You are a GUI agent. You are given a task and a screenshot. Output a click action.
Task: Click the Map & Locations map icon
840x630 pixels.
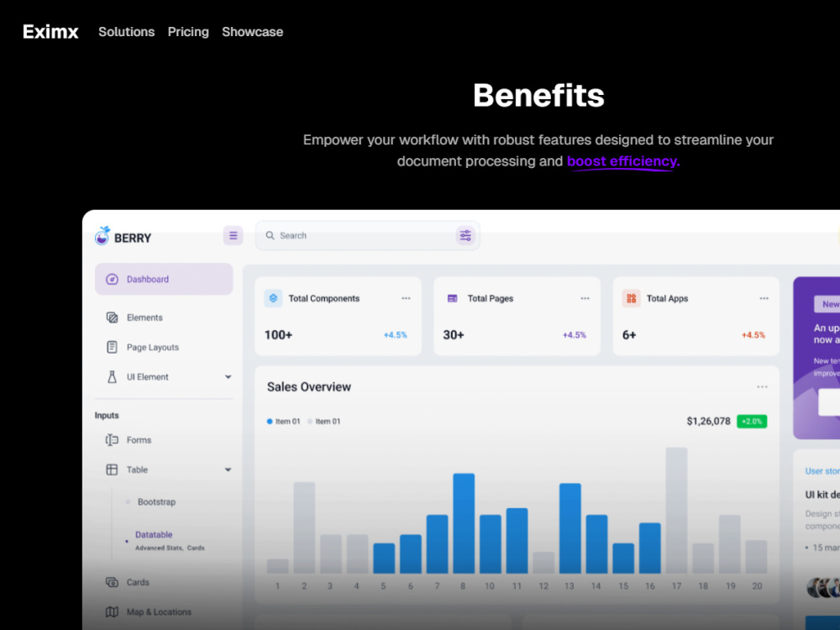112,612
